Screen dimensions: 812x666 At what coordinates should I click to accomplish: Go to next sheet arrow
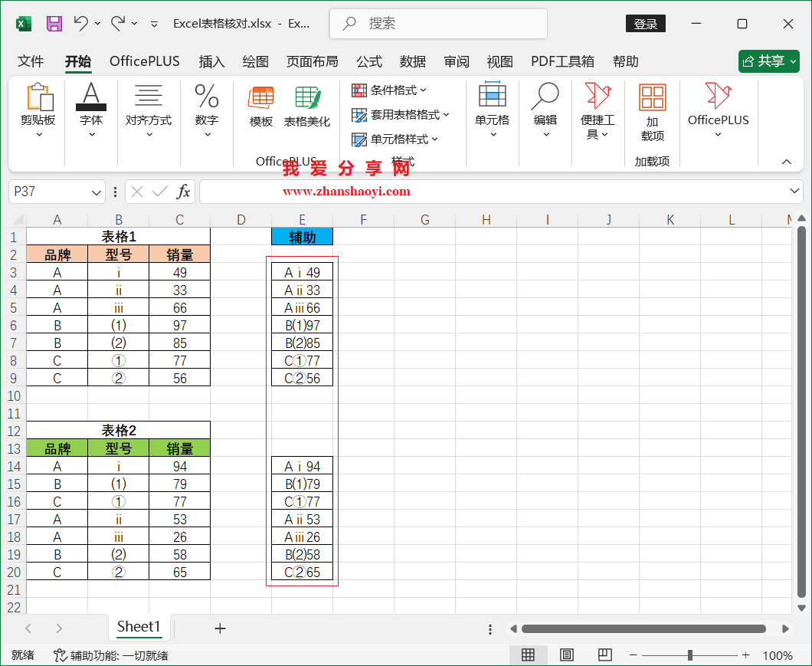[x=59, y=628]
